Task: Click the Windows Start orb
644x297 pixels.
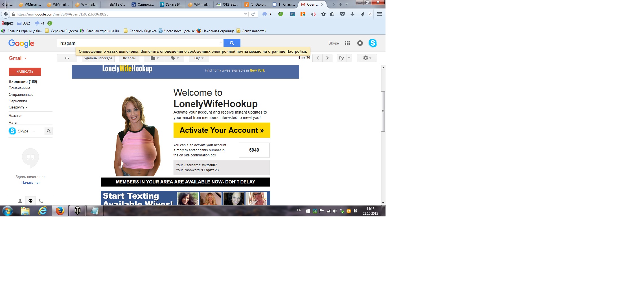Action: point(8,211)
